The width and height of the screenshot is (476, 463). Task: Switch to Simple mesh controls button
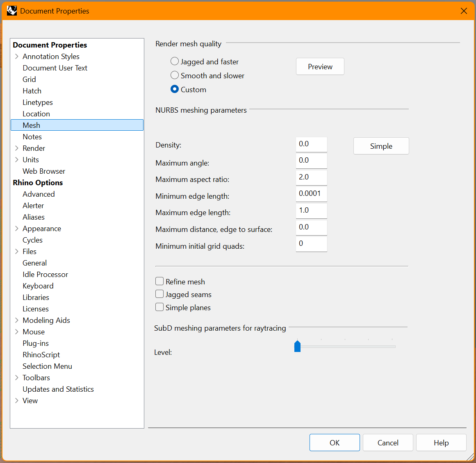(x=381, y=146)
